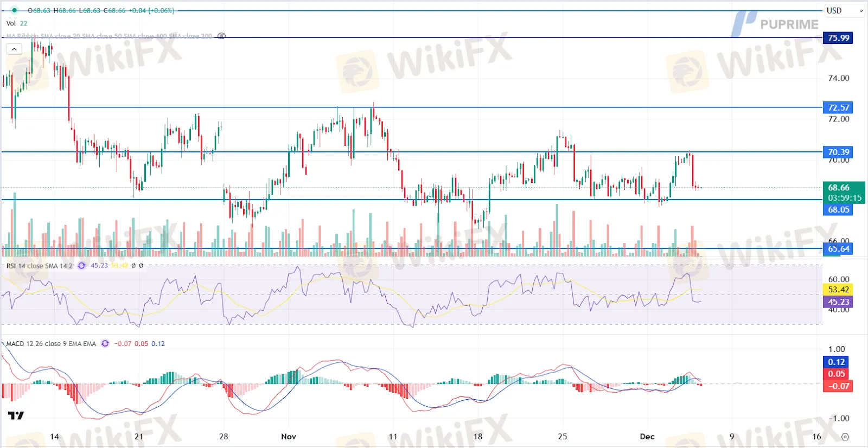868x448 pixels.
Task: Show the hidden MA Ribbon indicator
Action: point(221,36)
